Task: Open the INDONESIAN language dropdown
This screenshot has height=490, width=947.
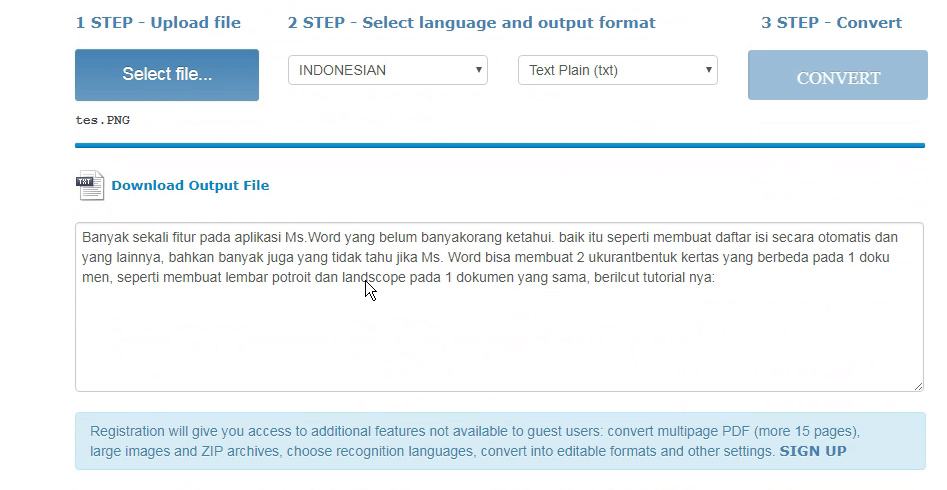Action: coord(388,70)
